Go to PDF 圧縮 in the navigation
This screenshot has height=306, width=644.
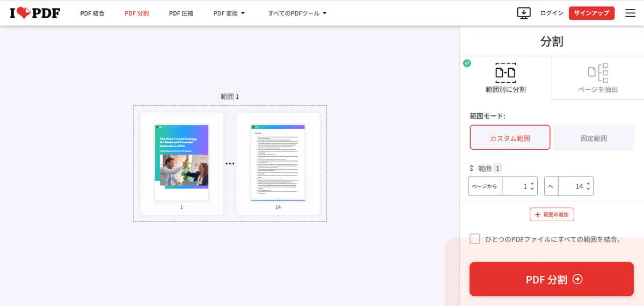pyautogui.click(x=181, y=13)
